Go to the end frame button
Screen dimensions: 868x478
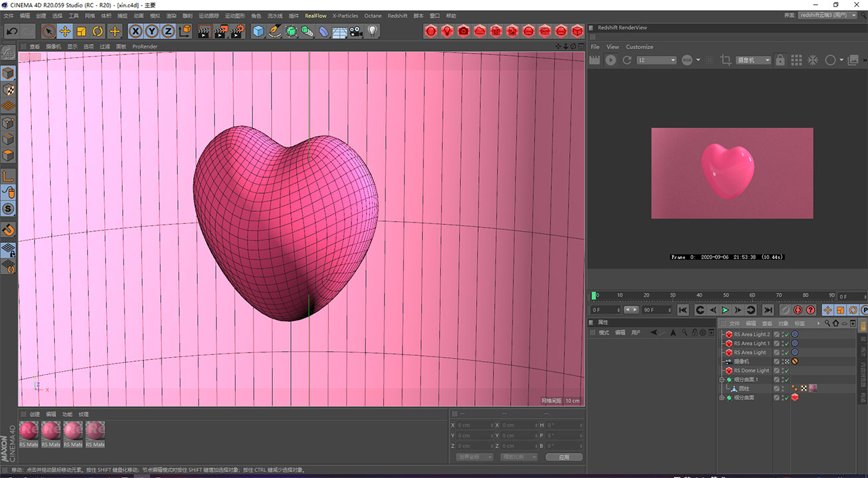pos(768,310)
